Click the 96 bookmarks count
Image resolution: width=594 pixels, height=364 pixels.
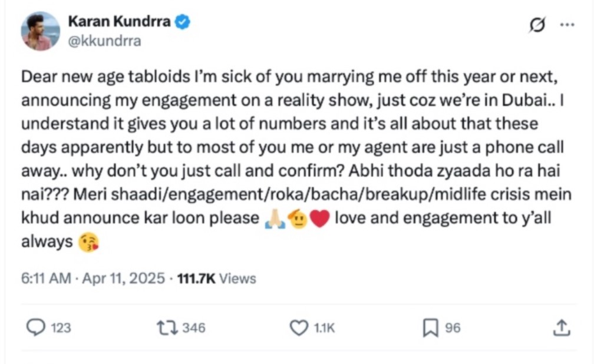pos(453,328)
